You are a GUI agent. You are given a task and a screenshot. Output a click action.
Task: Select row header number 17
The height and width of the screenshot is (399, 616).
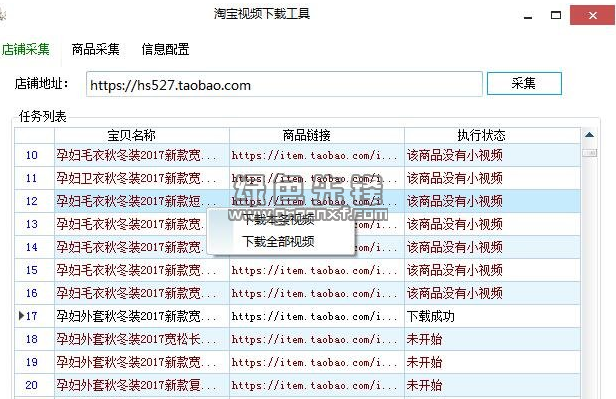coord(34,316)
